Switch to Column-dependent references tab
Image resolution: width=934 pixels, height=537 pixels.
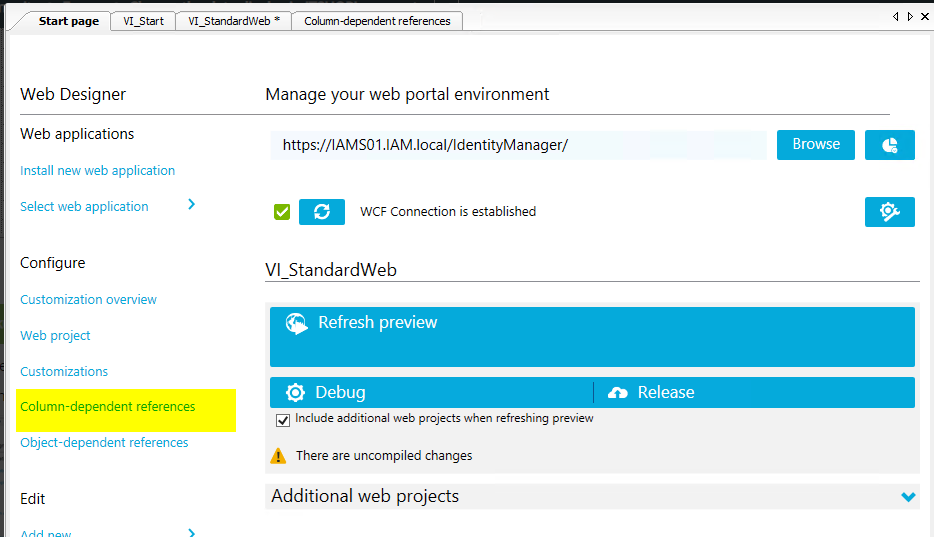click(x=377, y=21)
